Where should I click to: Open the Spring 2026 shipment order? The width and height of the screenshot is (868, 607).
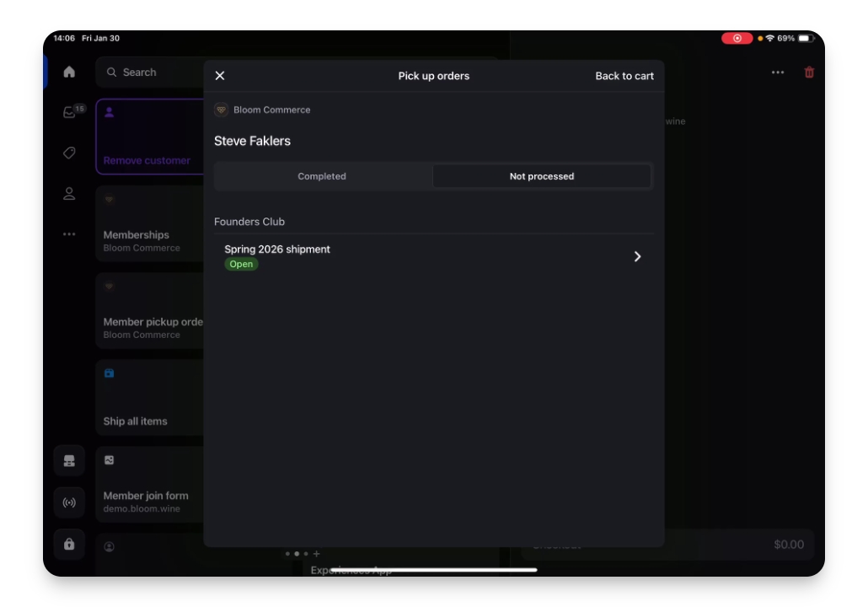click(433, 256)
